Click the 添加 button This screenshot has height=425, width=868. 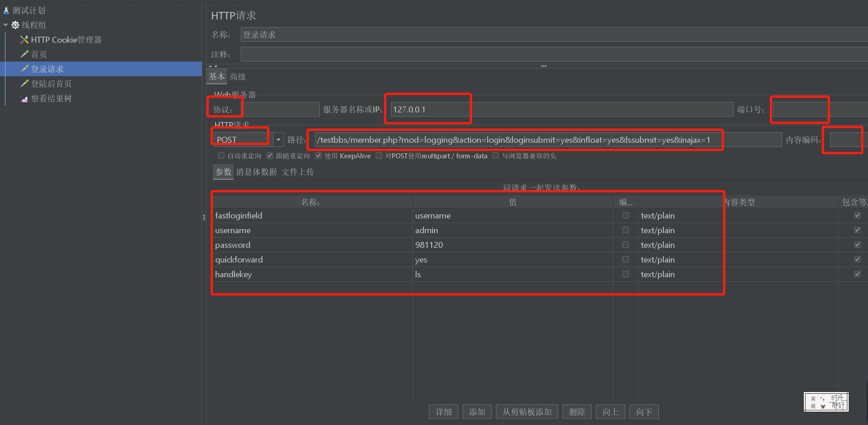click(x=477, y=412)
